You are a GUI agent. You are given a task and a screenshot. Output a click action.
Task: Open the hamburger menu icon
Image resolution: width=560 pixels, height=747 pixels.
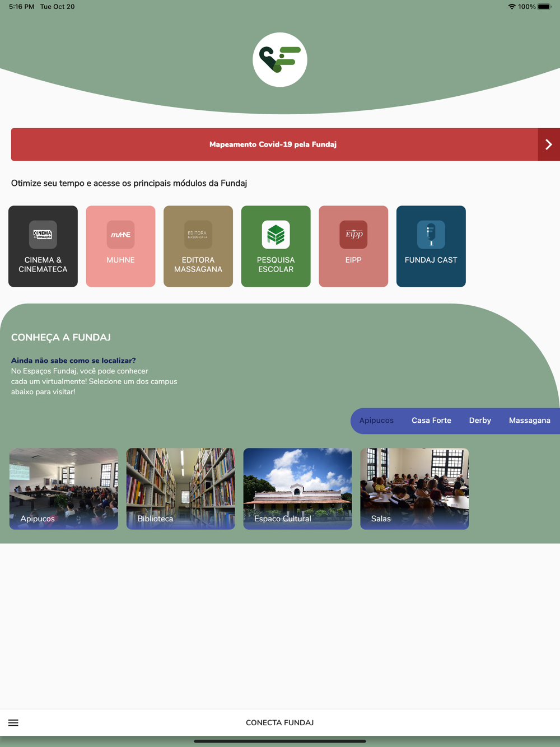tap(13, 723)
